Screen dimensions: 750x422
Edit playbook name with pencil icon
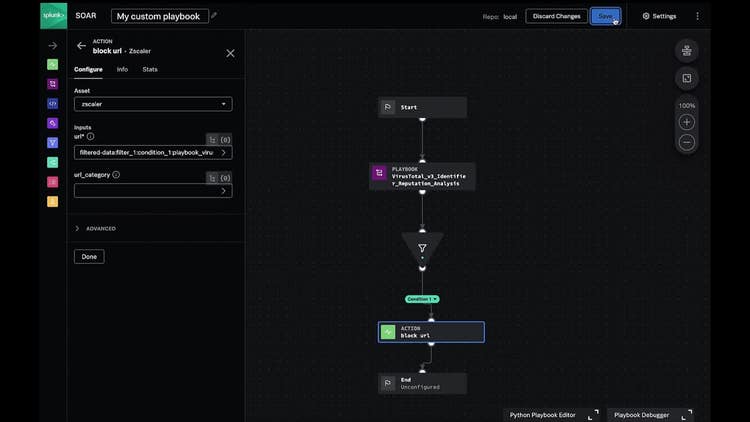(x=214, y=16)
